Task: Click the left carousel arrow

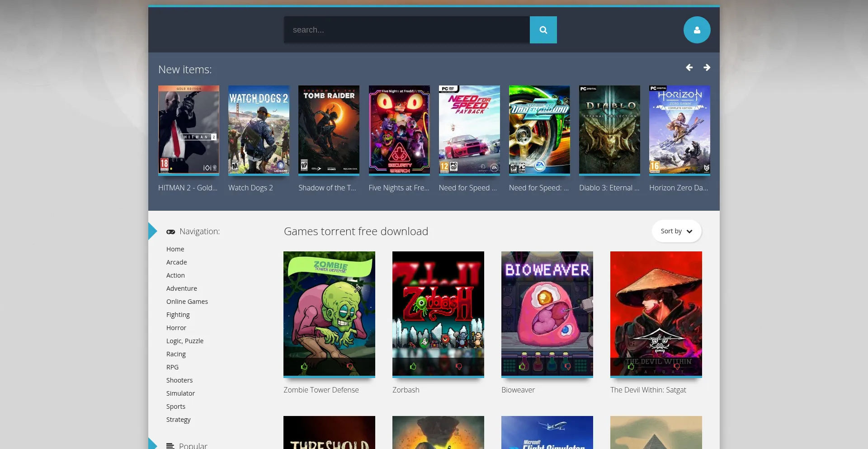Action: [x=689, y=67]
